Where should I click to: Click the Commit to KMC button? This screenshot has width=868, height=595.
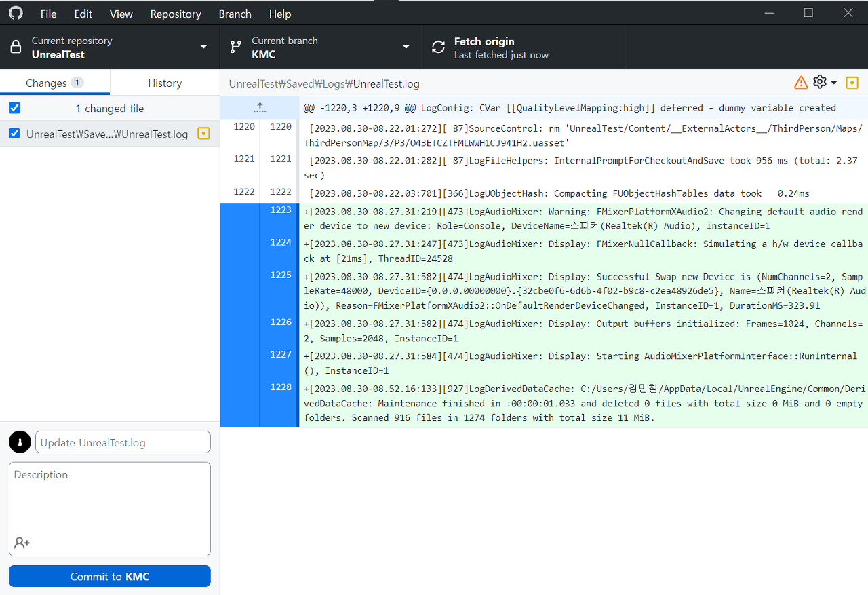(110, 576)
